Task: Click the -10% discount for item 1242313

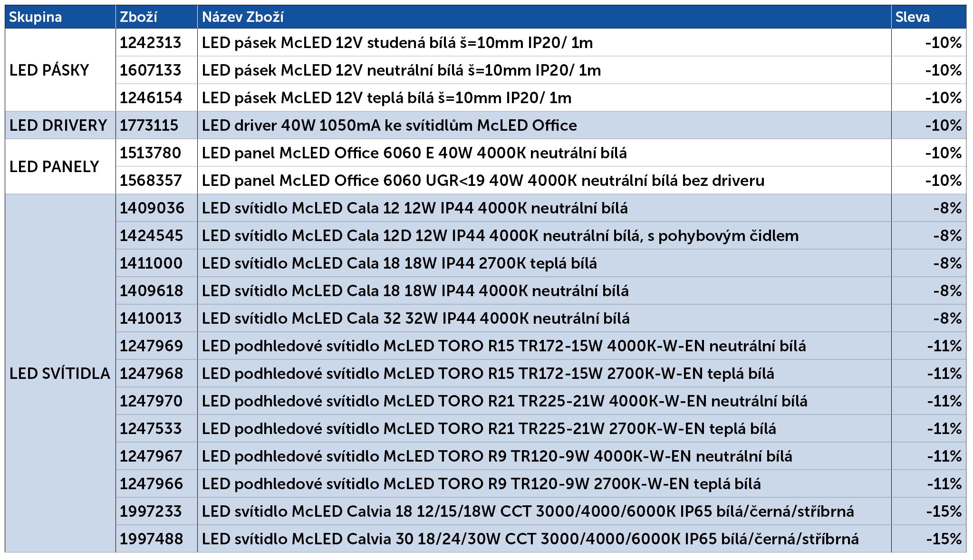Action: [x=944, y=43]
